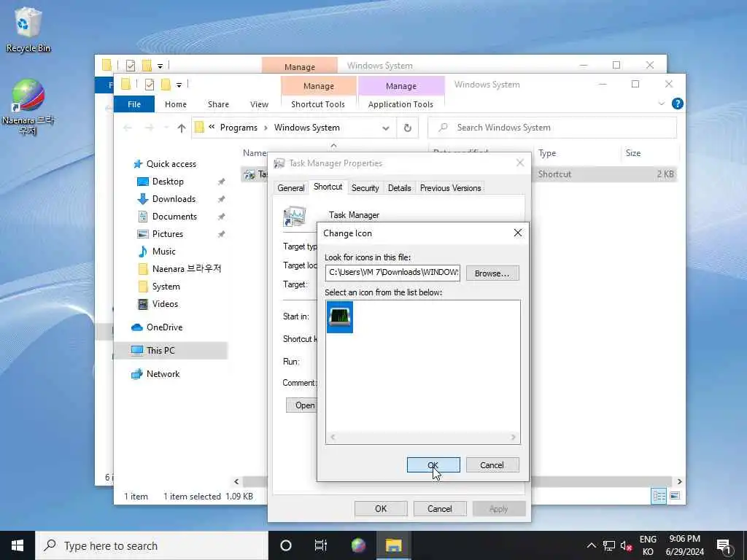Select the Task Manager icon in icon list
Image resolution: width=747 pixels, height=560 pixels.
tap(340, 316)
